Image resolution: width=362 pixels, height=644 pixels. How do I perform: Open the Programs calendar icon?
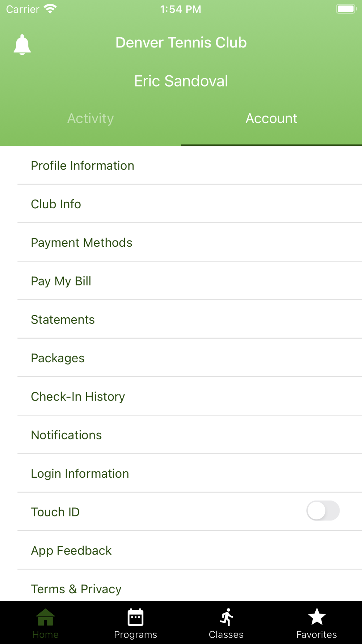136,617
